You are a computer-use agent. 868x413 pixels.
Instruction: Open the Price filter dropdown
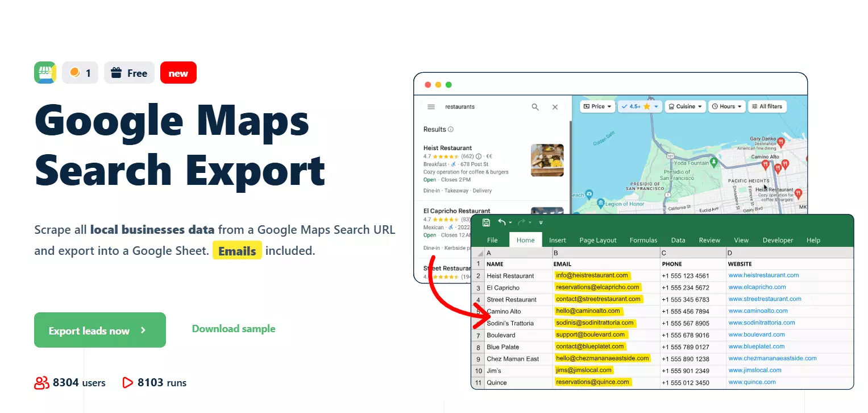tap(596, 106)
